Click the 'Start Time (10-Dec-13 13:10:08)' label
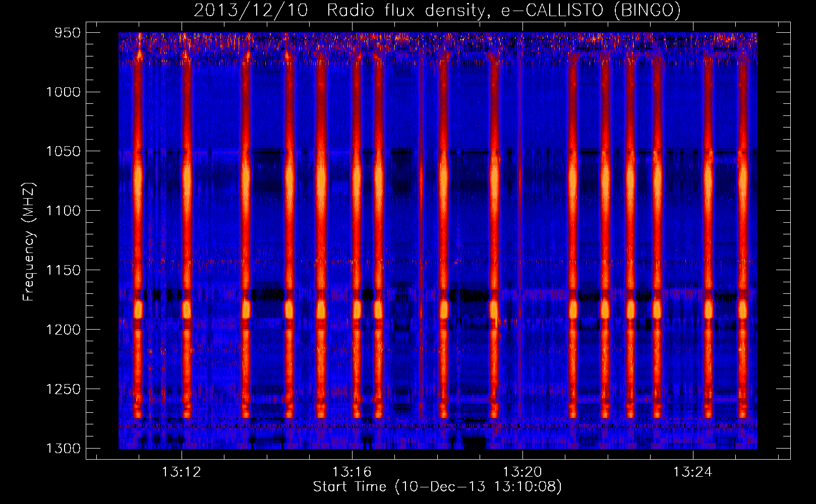The height and width of the screenshot is (504, 816). [x=437, y=487]
